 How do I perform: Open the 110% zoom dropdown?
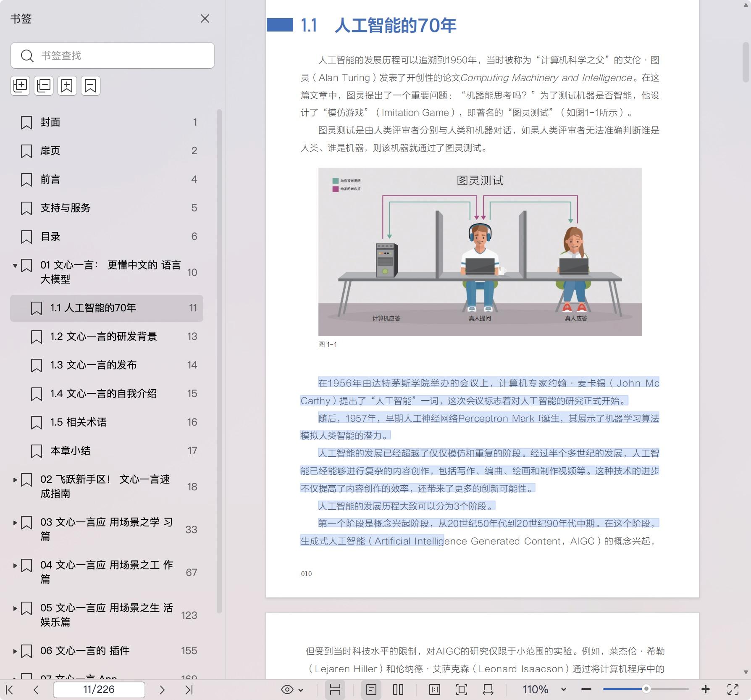tap(564, 689)
